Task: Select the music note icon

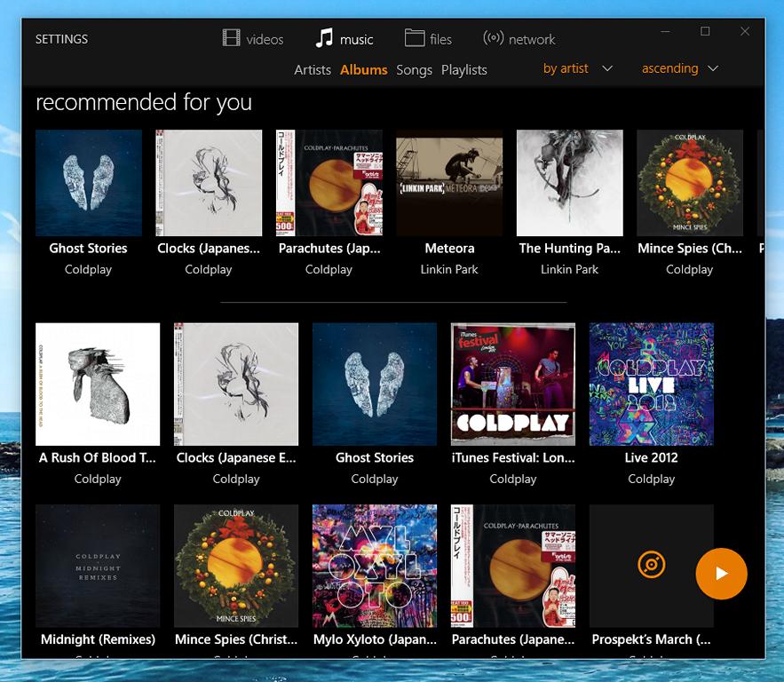Action: coord(324,38)
